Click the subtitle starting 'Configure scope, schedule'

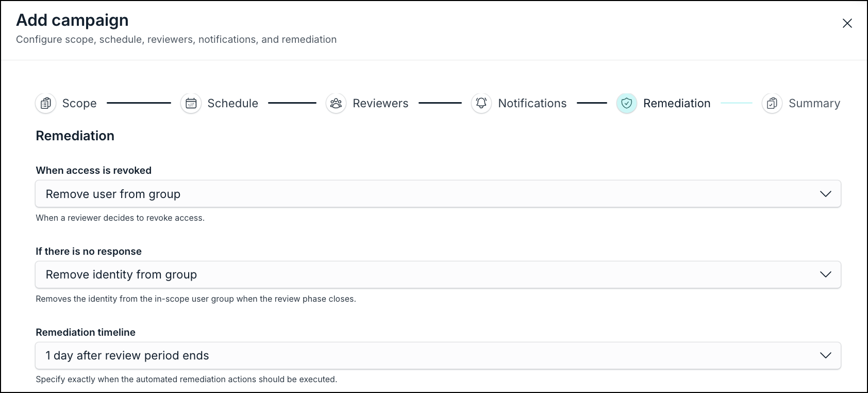[x=176, y=40]
